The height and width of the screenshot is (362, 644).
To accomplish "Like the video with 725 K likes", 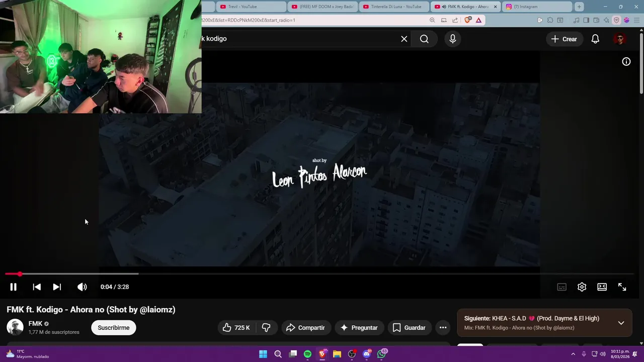I will tap(236, 328).
